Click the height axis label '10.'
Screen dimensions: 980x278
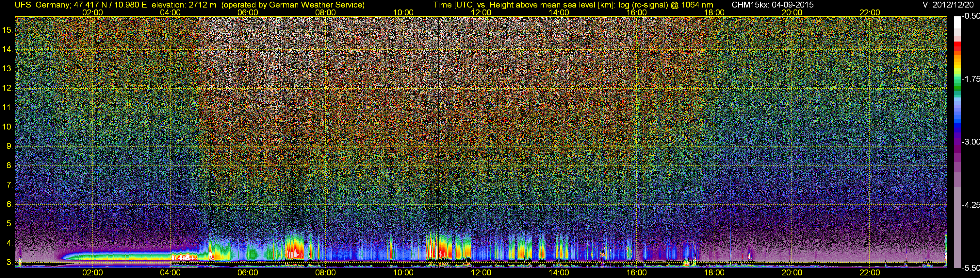(8, 127)
